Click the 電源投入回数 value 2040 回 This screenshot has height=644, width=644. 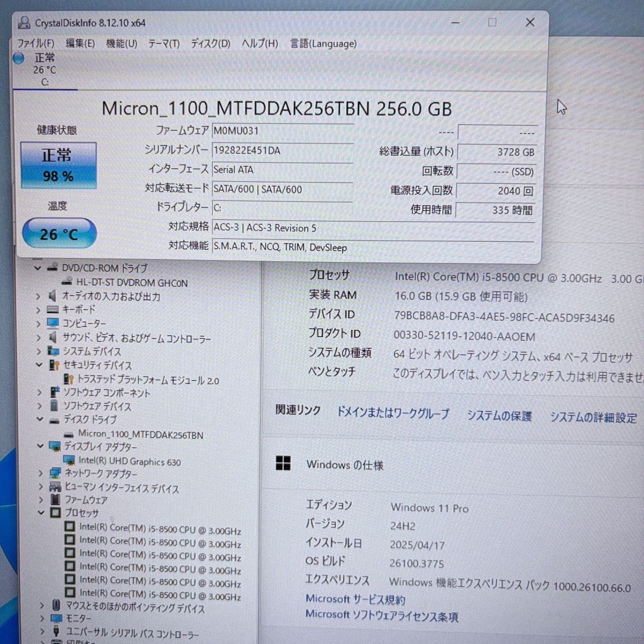496,191
